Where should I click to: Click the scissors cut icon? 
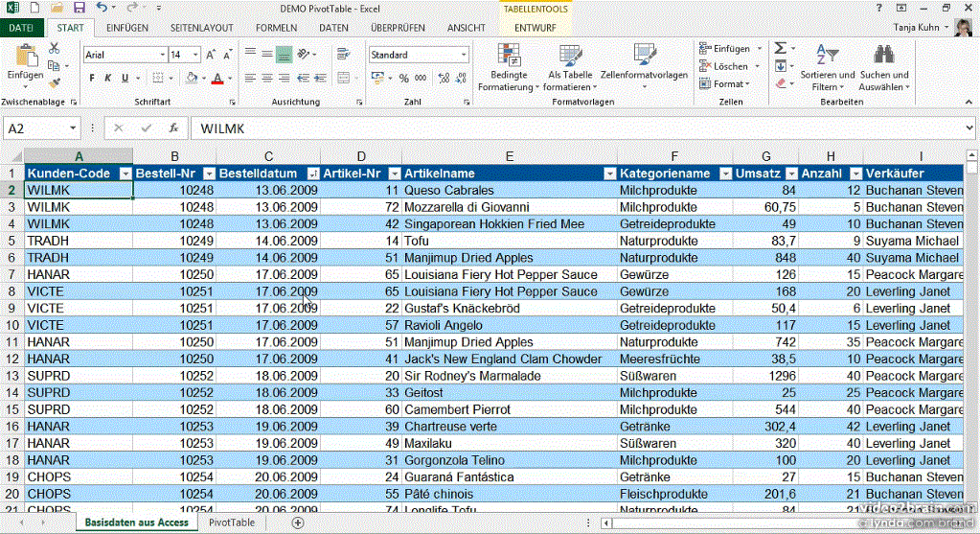coord(55,48)
